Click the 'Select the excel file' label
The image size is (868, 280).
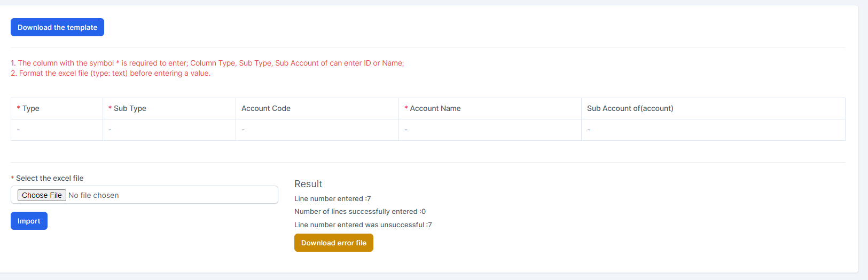[50, 178]
